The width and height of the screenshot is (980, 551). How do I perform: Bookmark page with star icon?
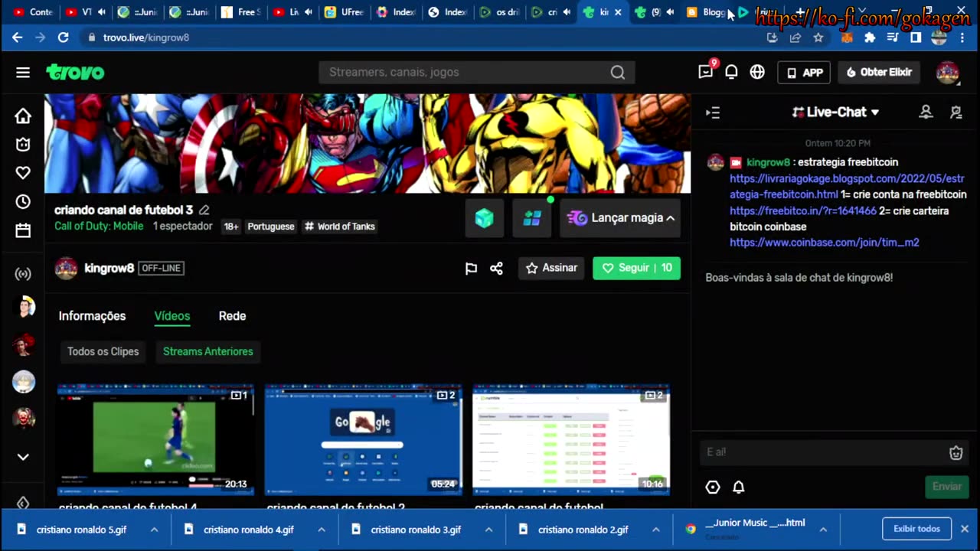coord(818,37)
